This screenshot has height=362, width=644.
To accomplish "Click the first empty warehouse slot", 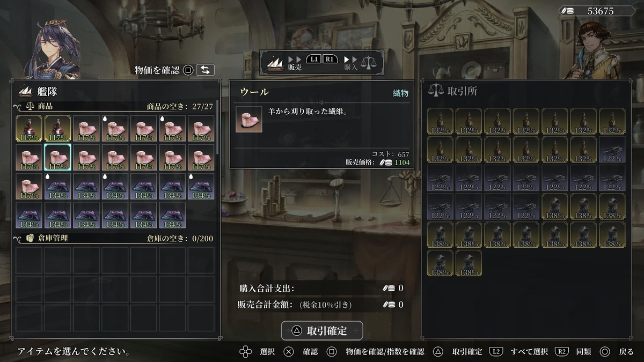I will tap(29, 260).
